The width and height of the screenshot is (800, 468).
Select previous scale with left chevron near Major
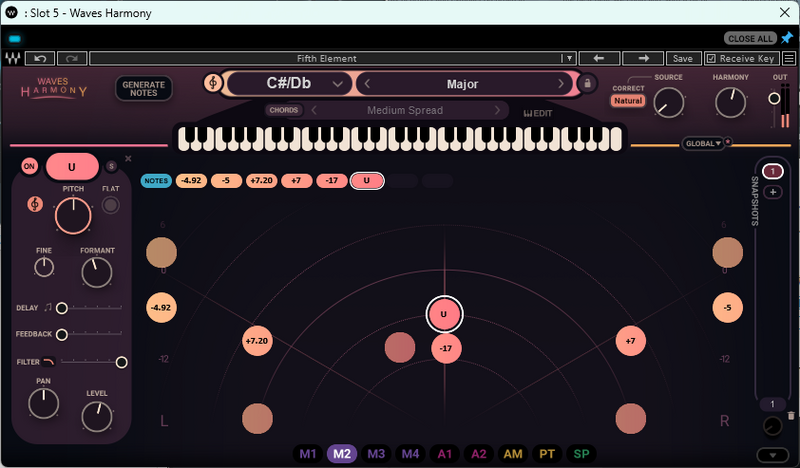(367, 84)
